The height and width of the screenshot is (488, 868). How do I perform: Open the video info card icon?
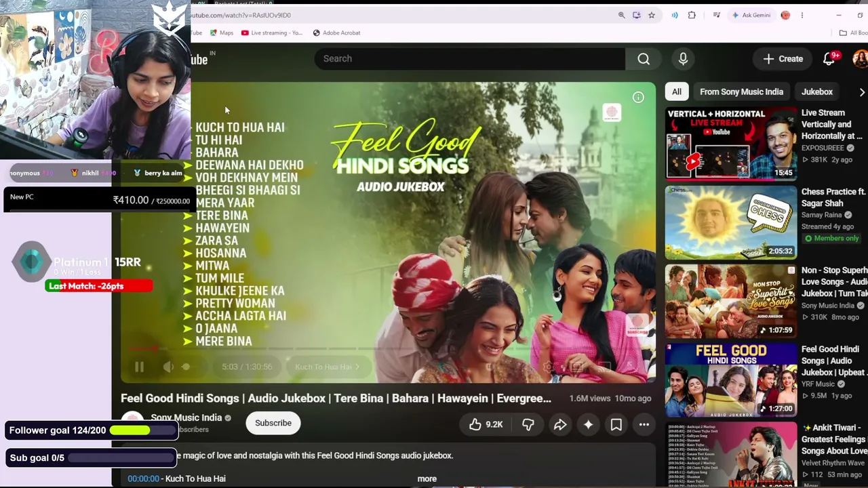(x=638, y=98)
